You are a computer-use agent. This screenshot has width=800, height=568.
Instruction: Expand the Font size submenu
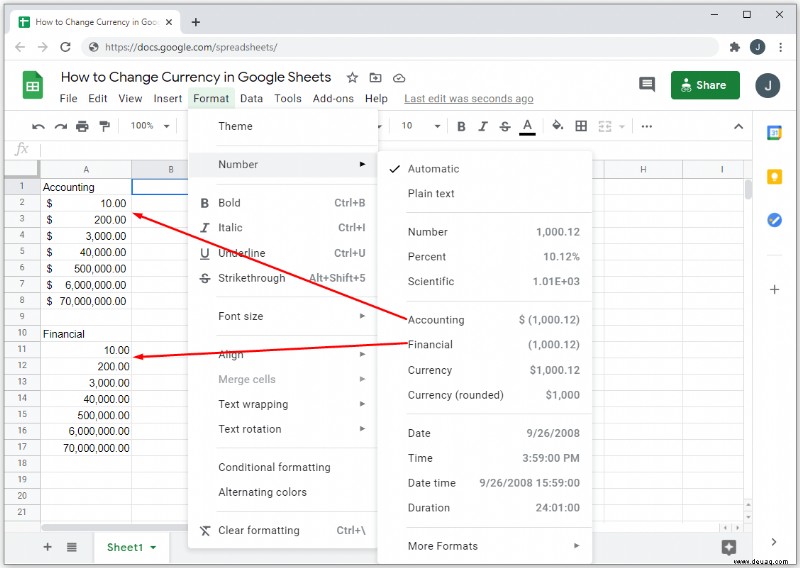click(x=283, y=316)
